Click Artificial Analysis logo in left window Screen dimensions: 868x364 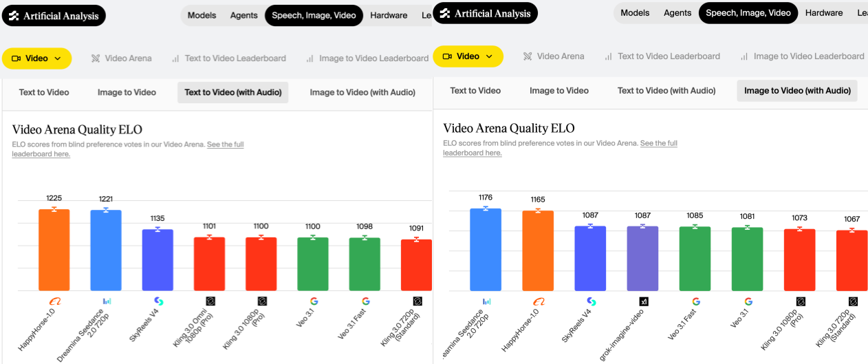(54, 16)
